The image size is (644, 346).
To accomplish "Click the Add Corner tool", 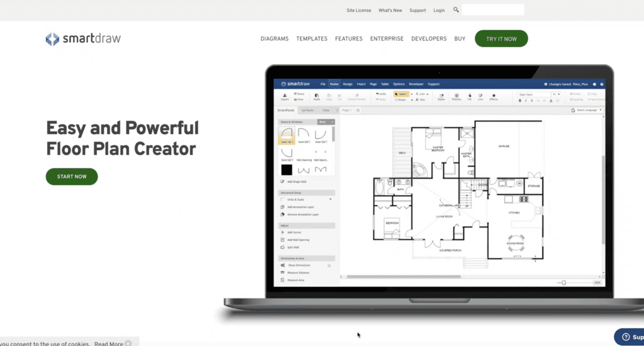I will click(291, 232).
